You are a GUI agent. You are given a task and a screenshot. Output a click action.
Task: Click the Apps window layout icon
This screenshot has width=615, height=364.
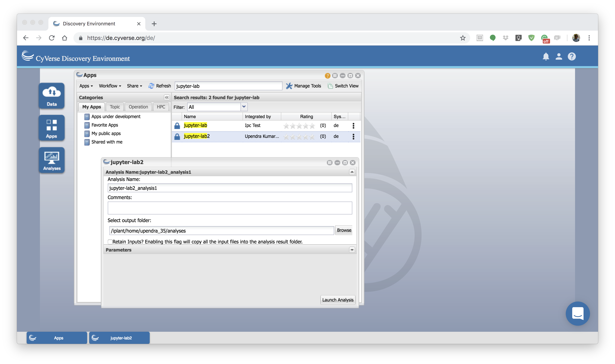335,76
